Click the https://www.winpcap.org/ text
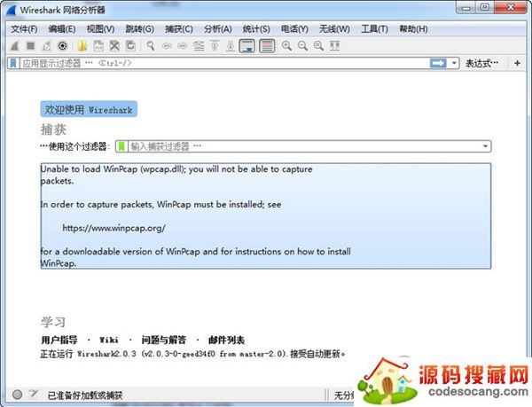The width and height of the screenshot is (532, 407). click(114, 228)
